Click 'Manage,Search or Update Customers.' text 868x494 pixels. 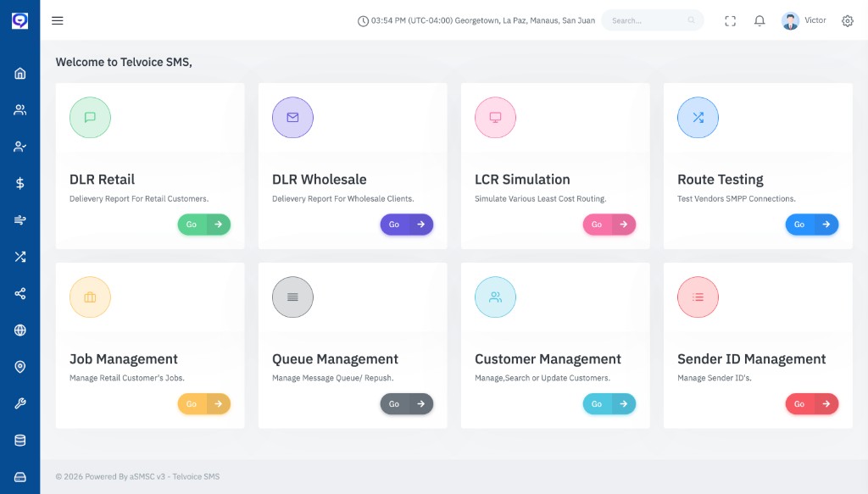coord(542,378)
